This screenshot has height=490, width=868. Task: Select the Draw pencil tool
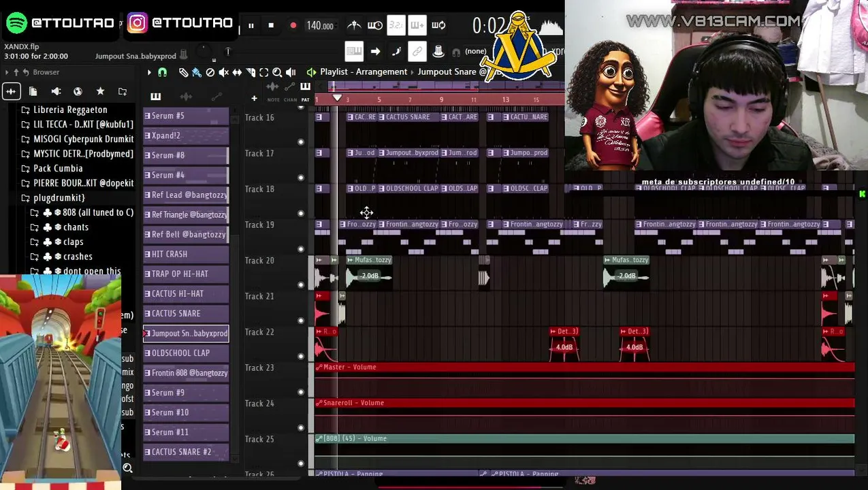tap(183, 72)
